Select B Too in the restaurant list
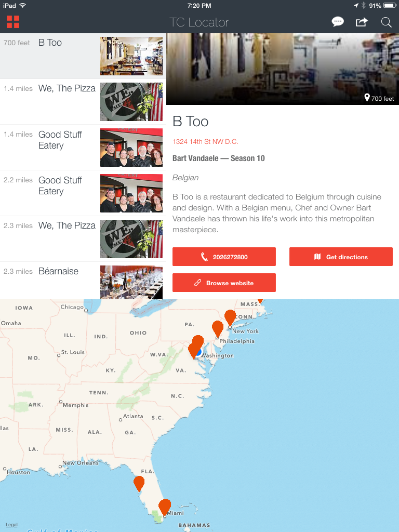Viewport: 399px width, 532px height. tap(83, 56)
